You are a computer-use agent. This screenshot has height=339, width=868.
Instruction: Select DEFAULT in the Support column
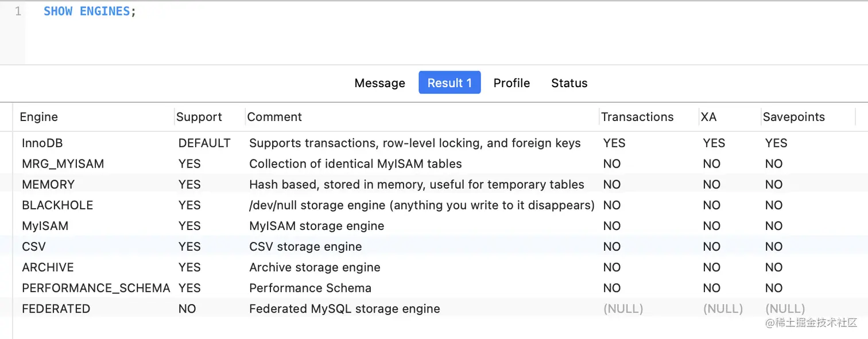coord(204,143)
